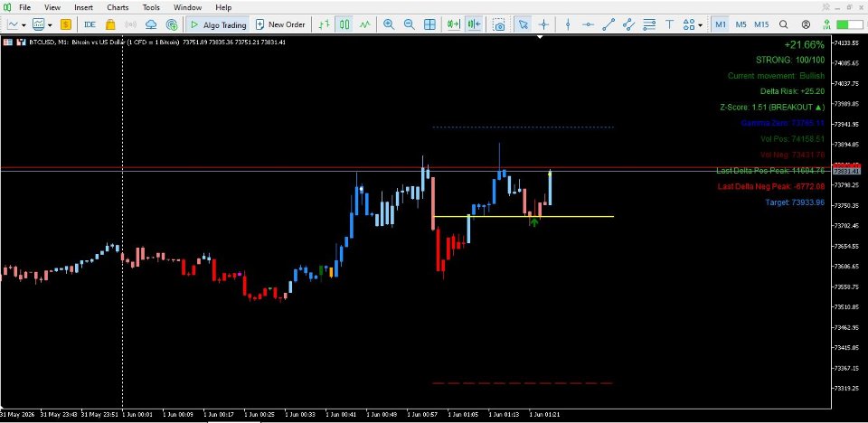Image resolution: width=868 pixels, height=423 pixels.
Task: Select the crosshair cursor tool
Action: point(544,24)
